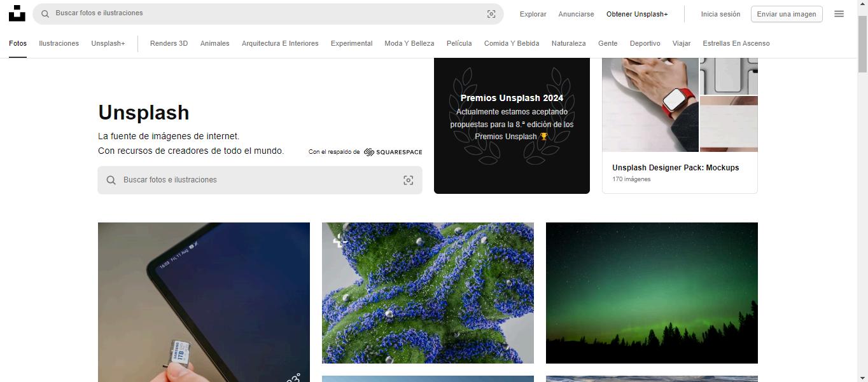
Task: Click the Unsplash logo home icon
Action: pyautogui.click(x=17, y=13)
